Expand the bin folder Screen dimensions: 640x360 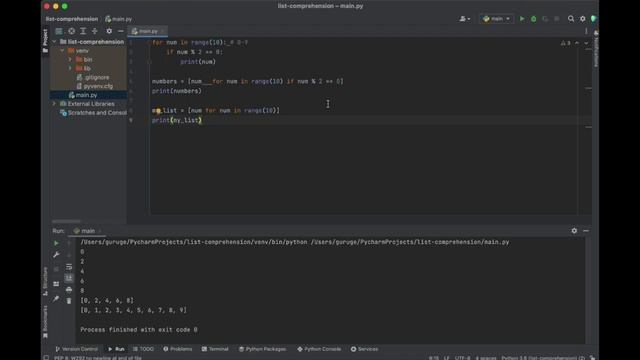pos(70,60)
